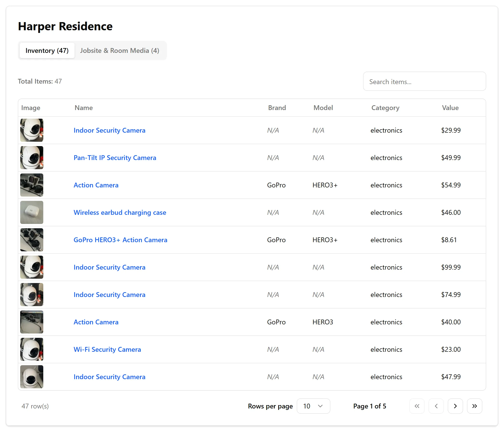Open Indoor Security Camera link valued $99.99
Viewport: 504px width, 432px height.
coord(109,267)
